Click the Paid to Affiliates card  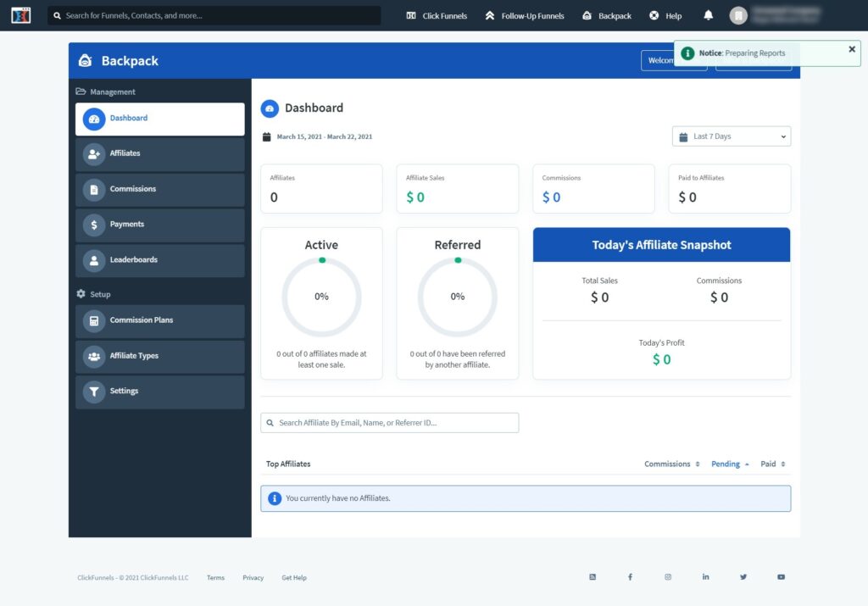pos(730,189)
